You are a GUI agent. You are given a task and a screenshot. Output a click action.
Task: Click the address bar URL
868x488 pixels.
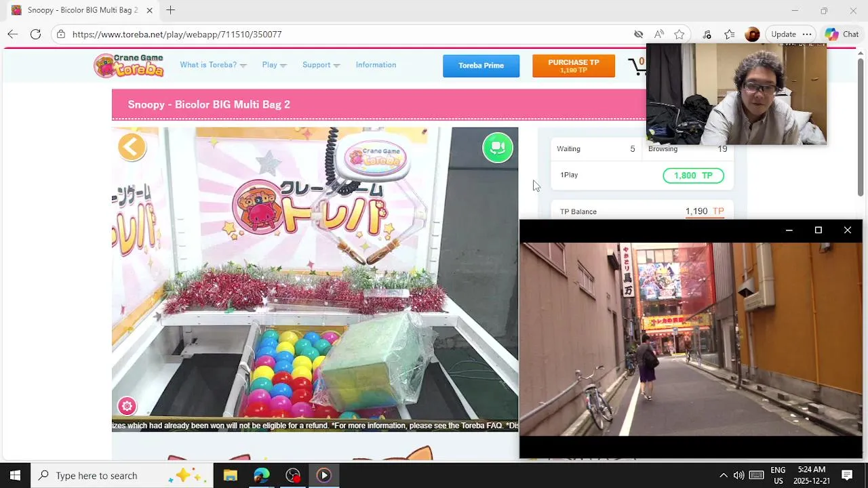pyautogui.click(x=177, y=34)
